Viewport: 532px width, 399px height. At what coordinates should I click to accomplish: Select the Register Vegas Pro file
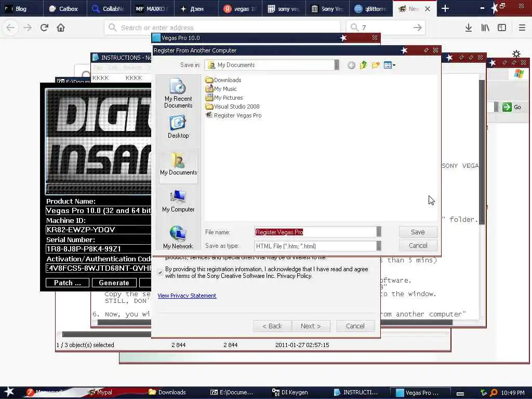tap(234, 115)
